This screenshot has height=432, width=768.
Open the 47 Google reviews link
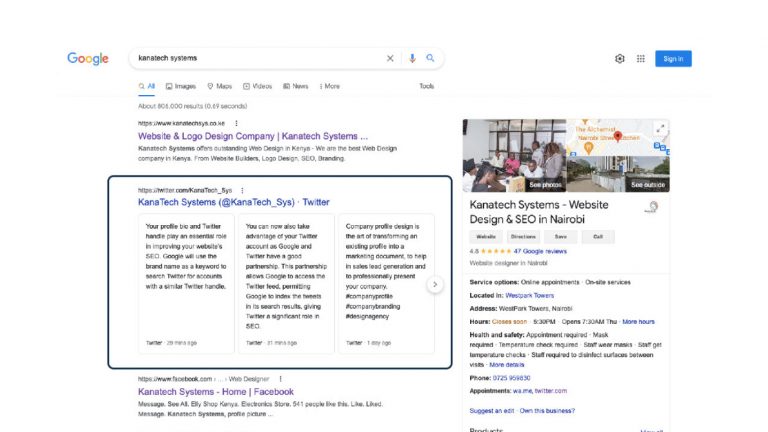pos(540,251)
